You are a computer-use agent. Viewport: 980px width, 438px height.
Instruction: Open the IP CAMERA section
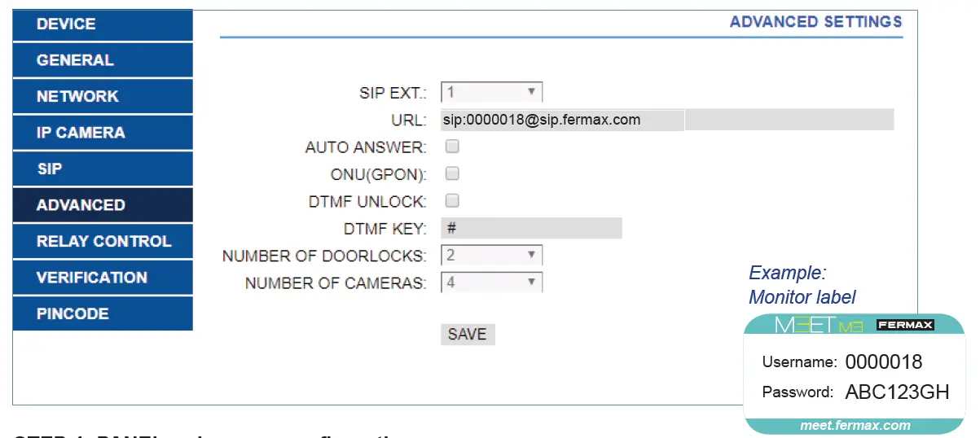(x=103, y=133)
